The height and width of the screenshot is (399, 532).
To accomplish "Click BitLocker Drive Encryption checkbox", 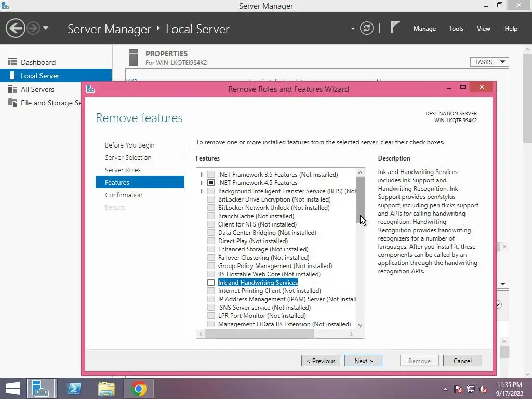I will tap(211, 199).
